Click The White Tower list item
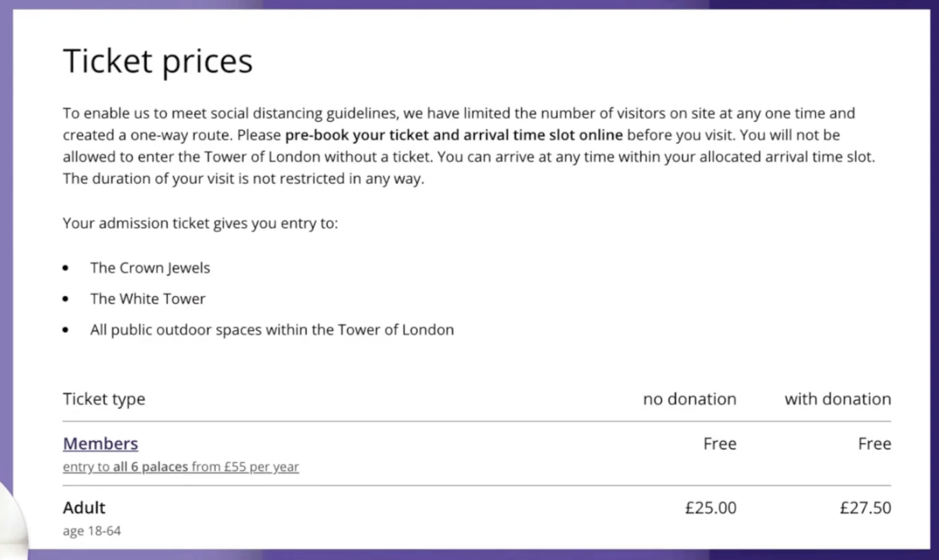Screen dimensions: 939x560 [x=148, y=299]
